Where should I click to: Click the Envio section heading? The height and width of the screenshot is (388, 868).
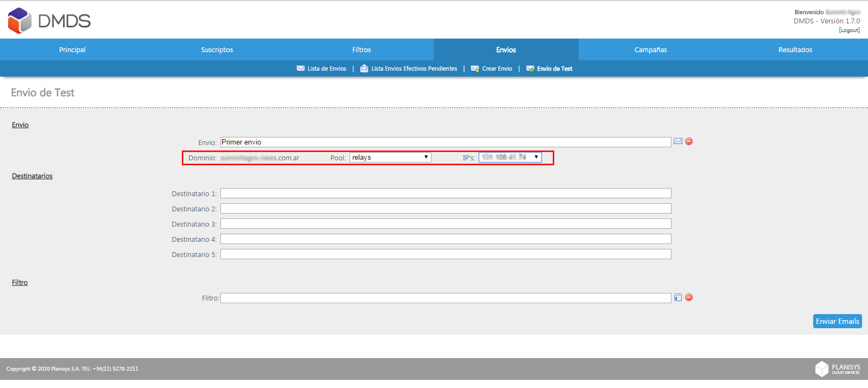click(20, 125)
